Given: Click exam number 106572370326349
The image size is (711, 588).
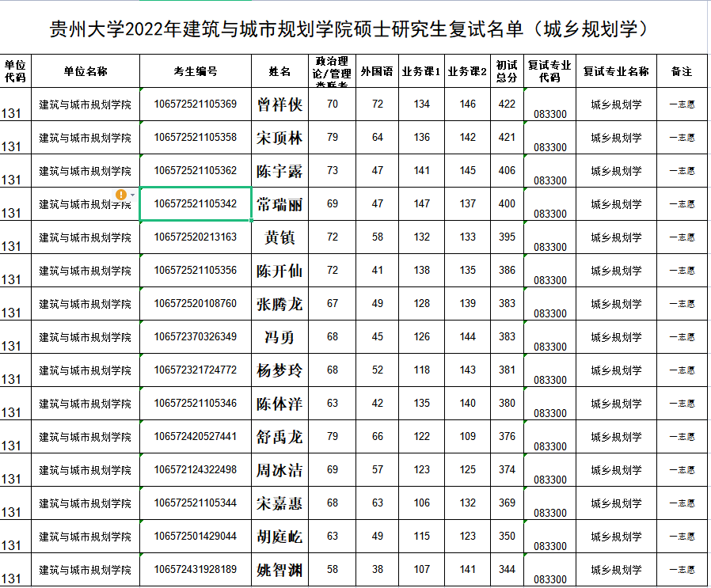Looking at the screenshot, I should pyautogui.click(x=196, y=337).
